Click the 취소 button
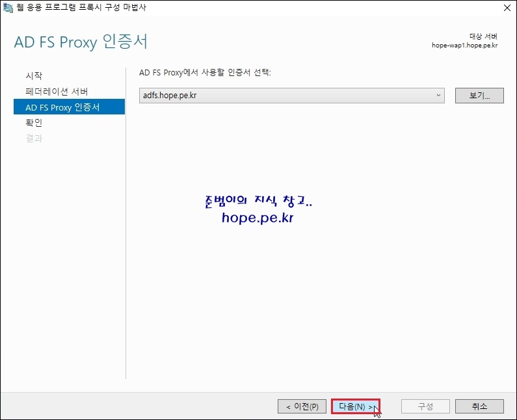Screen dimensions: 517x420 tap(479, 406)
